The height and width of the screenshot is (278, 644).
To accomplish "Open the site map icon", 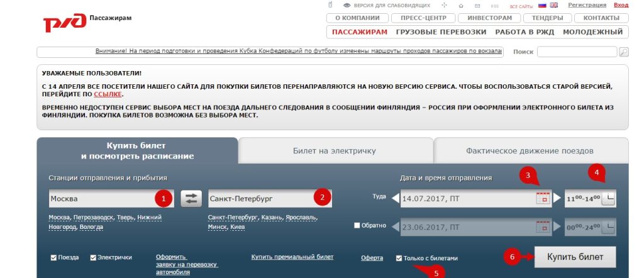I will point(444,5).
